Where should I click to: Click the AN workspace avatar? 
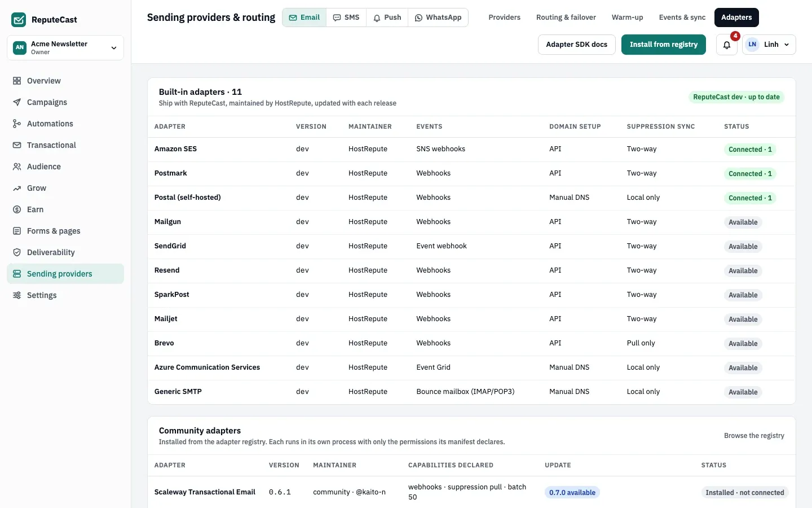[20, 47]
